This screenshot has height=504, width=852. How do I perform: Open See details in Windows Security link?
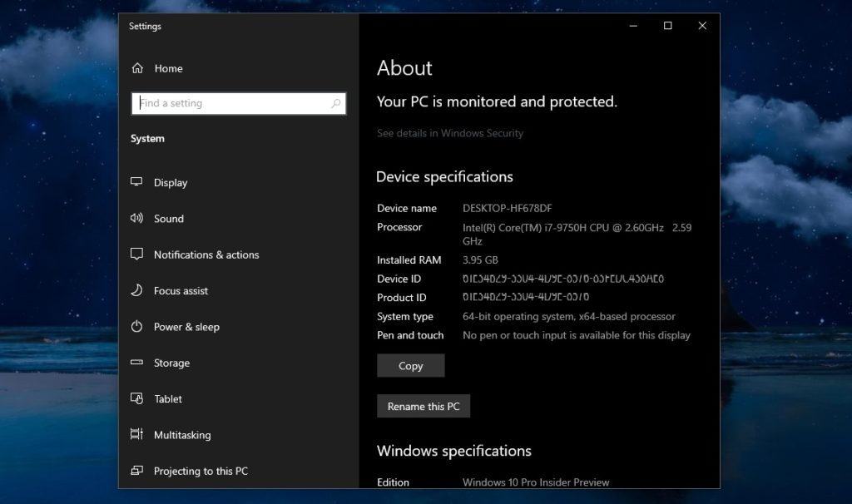point(450,133)
